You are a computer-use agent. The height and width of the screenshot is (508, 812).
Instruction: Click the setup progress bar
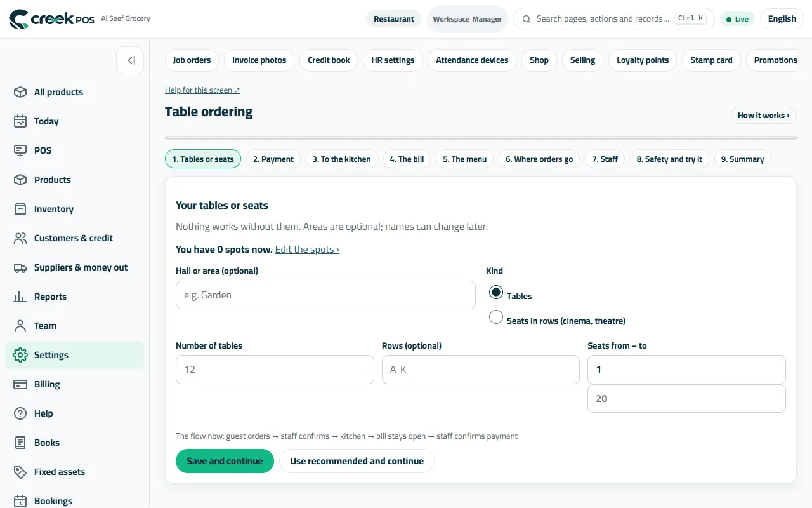(x=480, y=137)
